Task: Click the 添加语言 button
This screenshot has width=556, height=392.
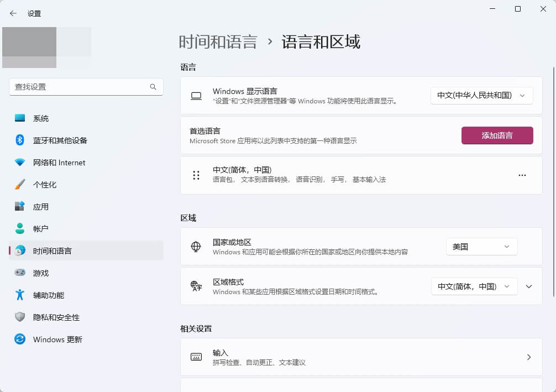Action: point(497,135)
